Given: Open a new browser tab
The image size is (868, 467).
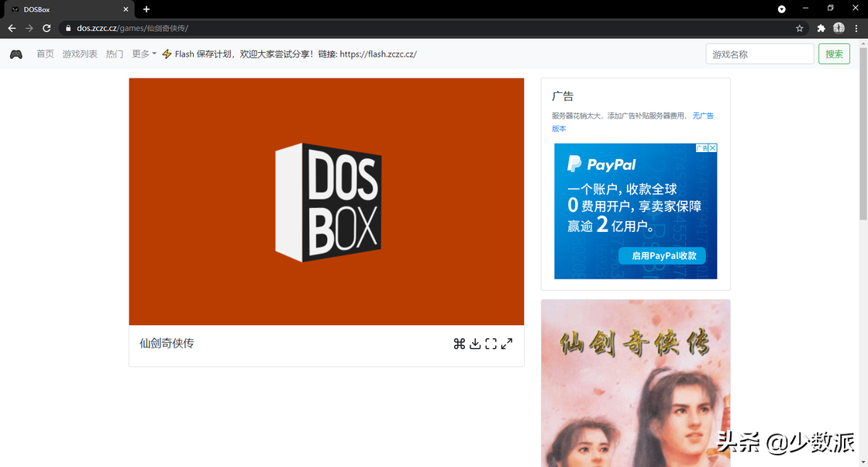Looking at the screenshot, I should click(x=146, y=9).
